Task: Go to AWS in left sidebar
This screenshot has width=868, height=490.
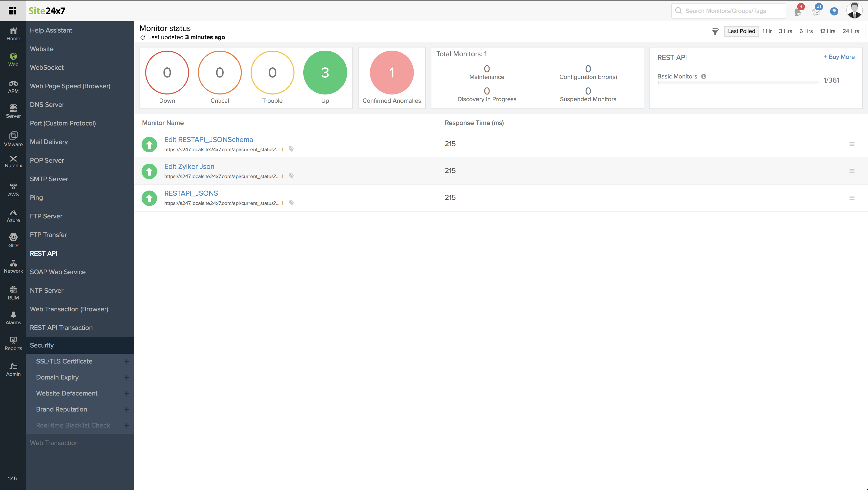Action: click(13, 190)
